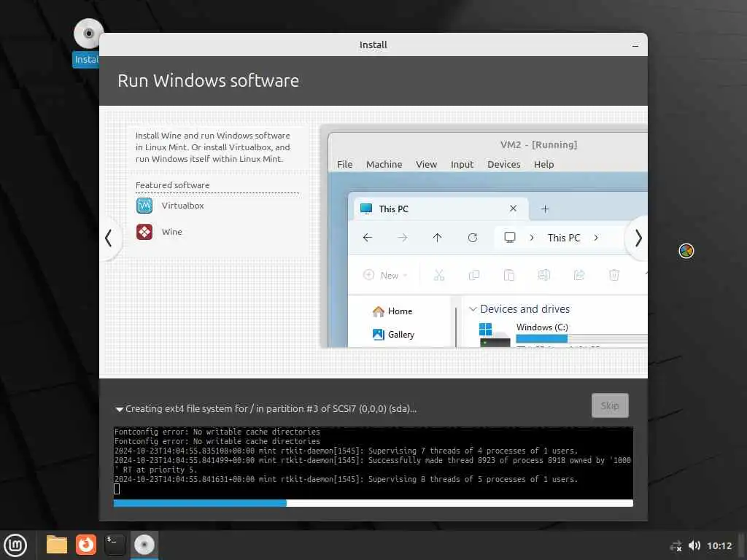Click the Wine icon in Featured software
Viewport: 747px width, 560px height.
click(x=144, y=232)
